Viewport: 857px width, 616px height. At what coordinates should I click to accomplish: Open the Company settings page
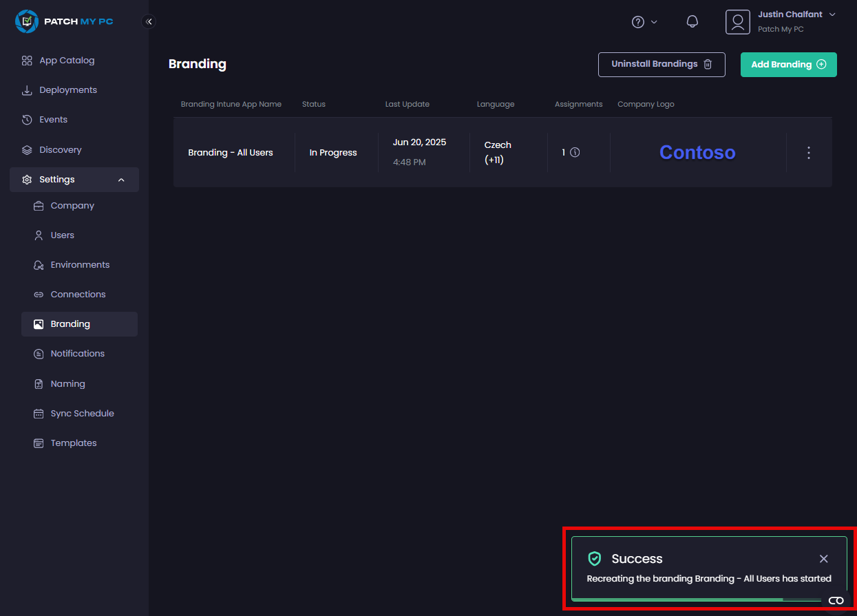click(72, 206)
